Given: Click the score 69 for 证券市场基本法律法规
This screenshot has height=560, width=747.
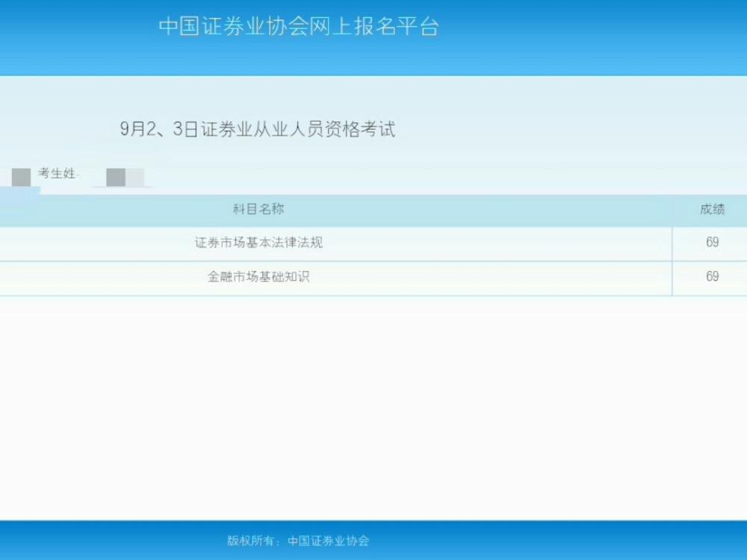Looking at the screenshot, I should (712, 243).
